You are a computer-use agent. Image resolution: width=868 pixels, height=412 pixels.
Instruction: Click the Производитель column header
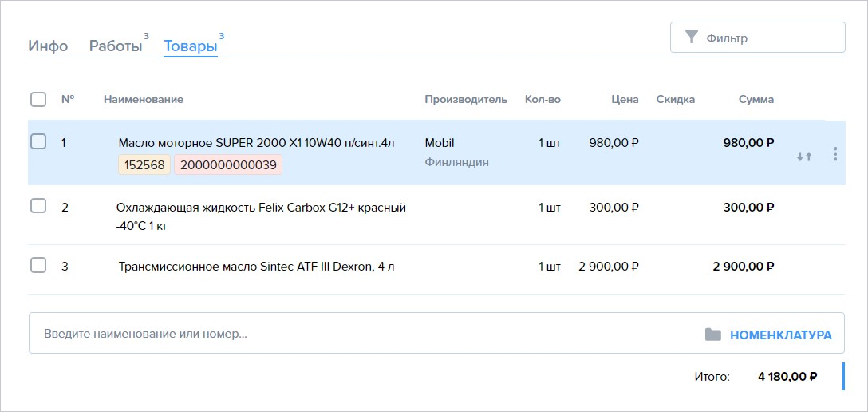(466, 100)
